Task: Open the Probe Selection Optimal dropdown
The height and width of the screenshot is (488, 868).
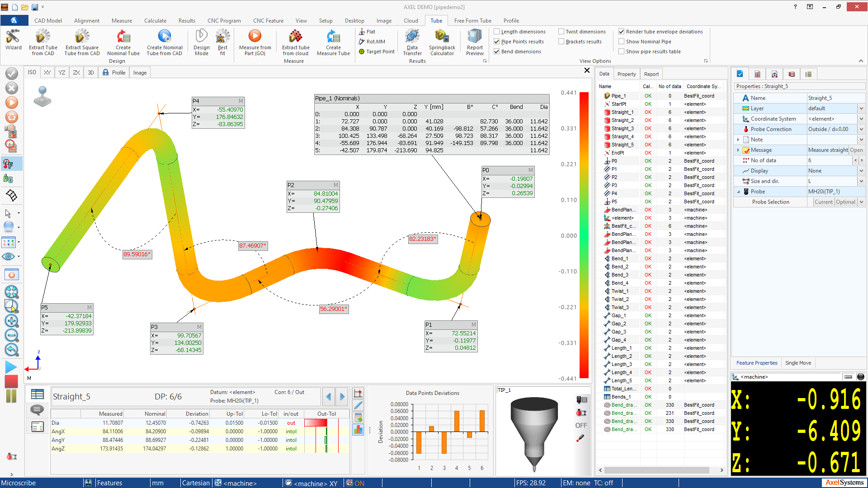Action: 861,202
